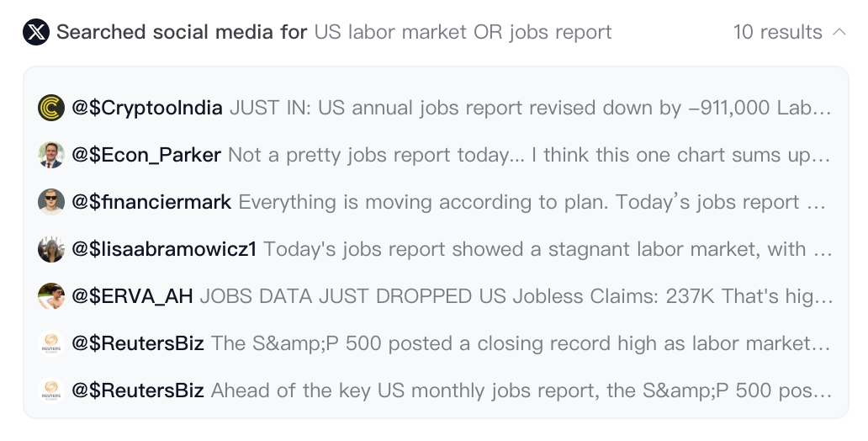Screen dimensions: 868x441
Task: Open the S&P 500 closing record post
Action: (x=520, y=343)
